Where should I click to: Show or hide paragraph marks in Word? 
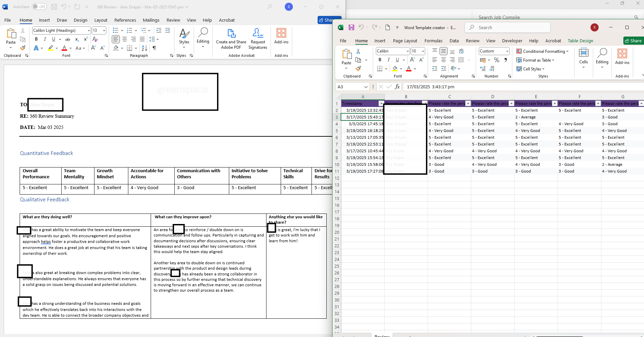(154, 48)
